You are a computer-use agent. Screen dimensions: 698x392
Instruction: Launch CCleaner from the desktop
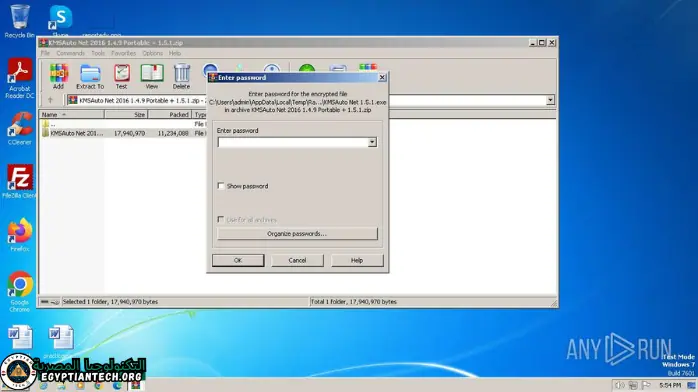(x=20, y=128)
